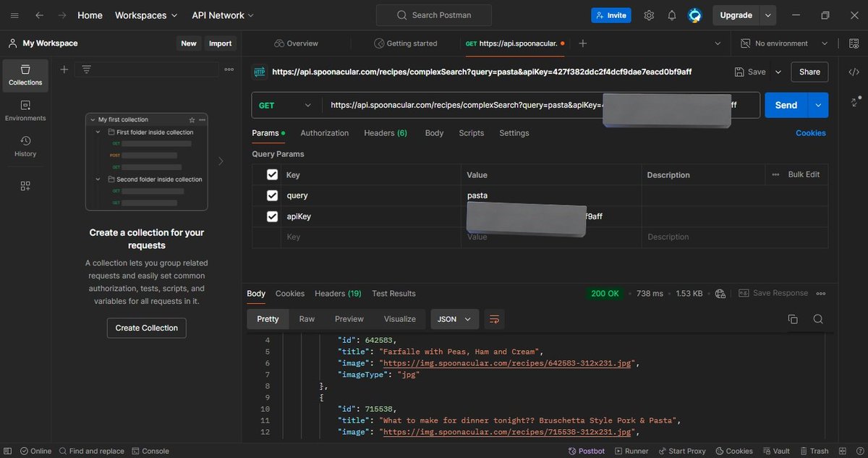Open Collections sidebar icon

[25, 75]
